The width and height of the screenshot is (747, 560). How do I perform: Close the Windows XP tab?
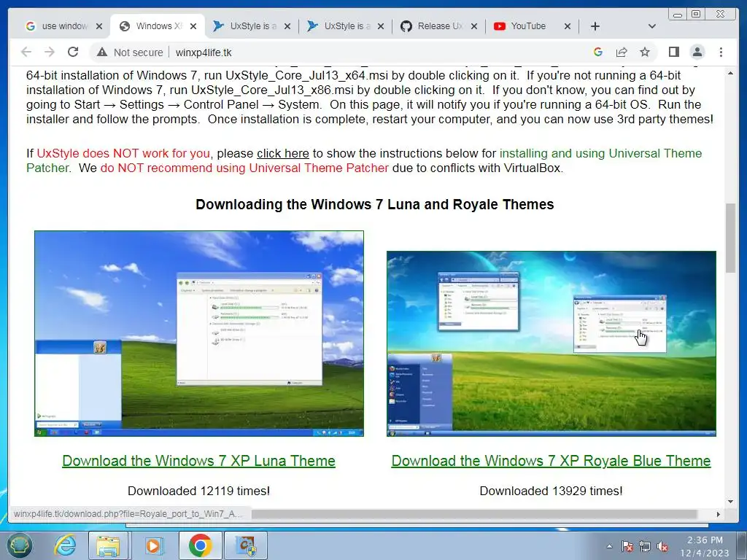pyautogui.click(x=193, y=26)
